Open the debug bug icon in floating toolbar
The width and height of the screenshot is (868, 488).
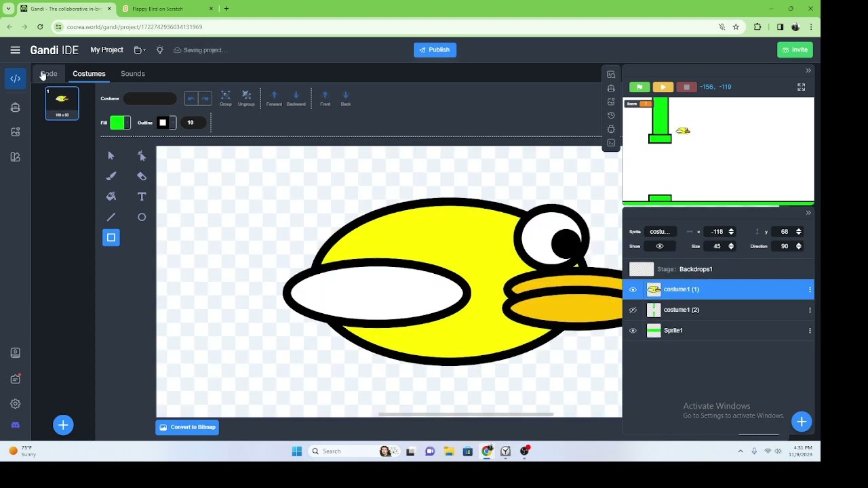[611, 129]
